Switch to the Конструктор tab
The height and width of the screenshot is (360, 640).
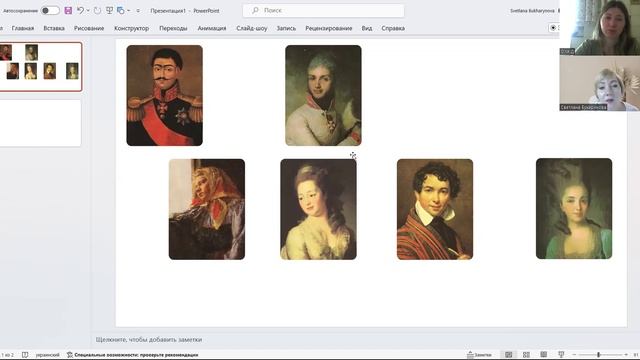[131, 28]
